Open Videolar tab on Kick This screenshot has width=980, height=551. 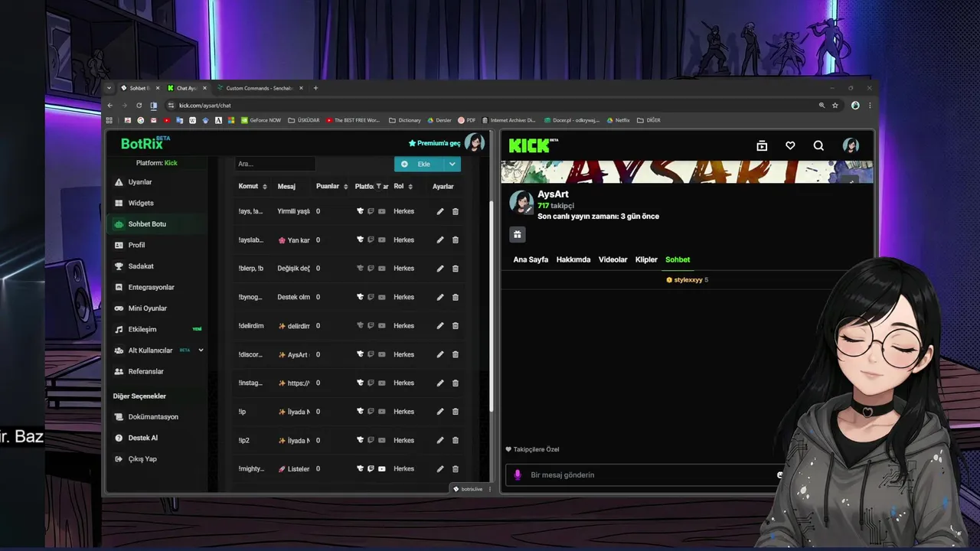[612, 259]
